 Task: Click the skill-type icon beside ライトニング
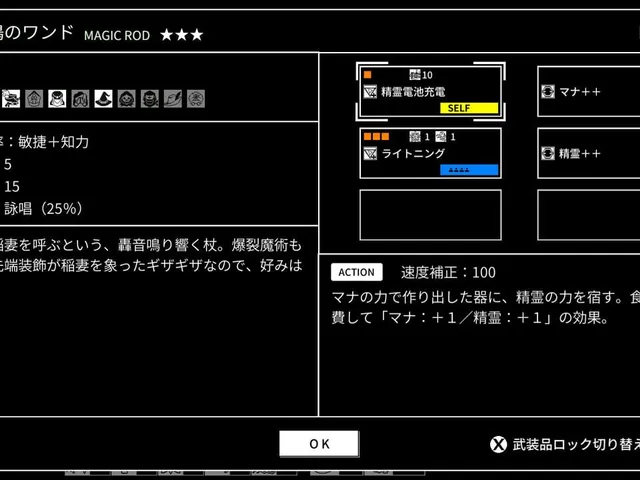point(370,154)
